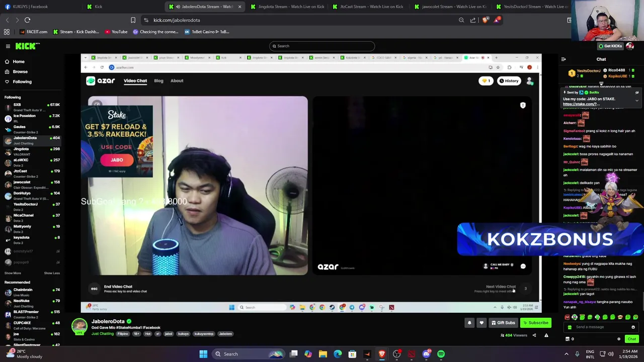Open the FACEIT.com bookmark
644x362 pixels.
(34, 32)
